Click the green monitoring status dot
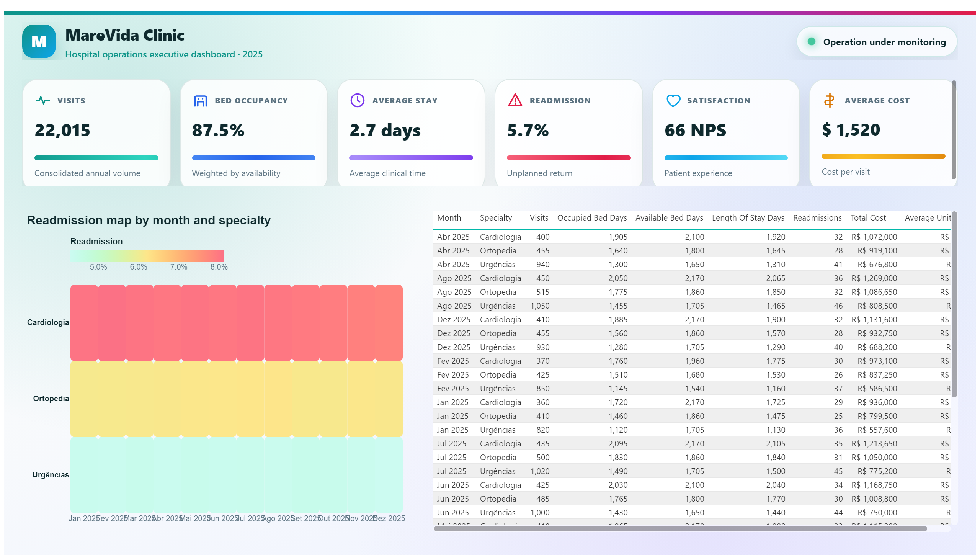Viewport: 980px width, 559px height. point(812,41)
